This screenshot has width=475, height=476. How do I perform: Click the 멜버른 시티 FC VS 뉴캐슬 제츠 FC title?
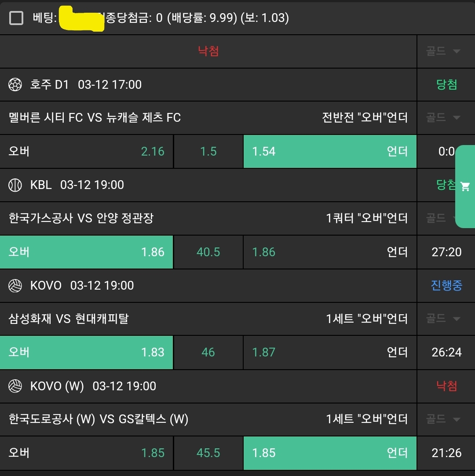coord(95,118)
